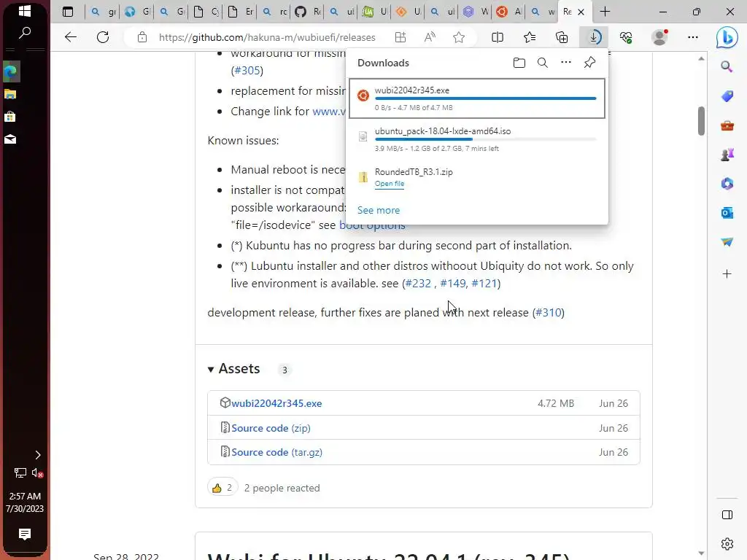
Task: Open Edge Settings and more menu
Action: point(693,37)
